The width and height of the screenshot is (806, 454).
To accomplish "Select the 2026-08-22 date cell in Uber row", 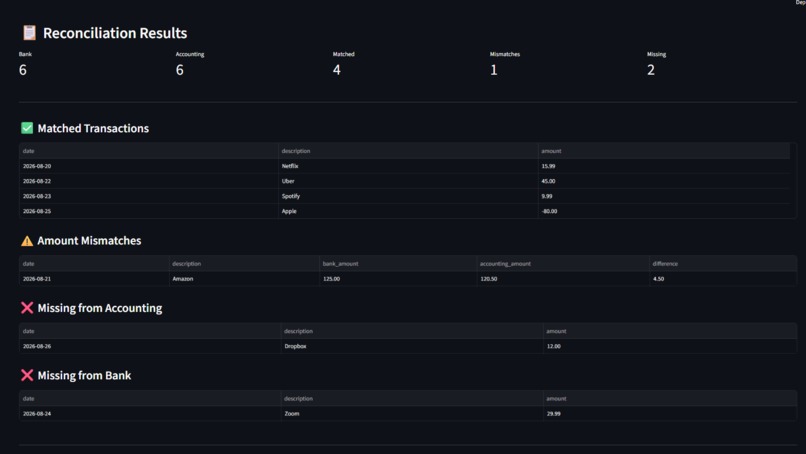I will coord(149,181).
